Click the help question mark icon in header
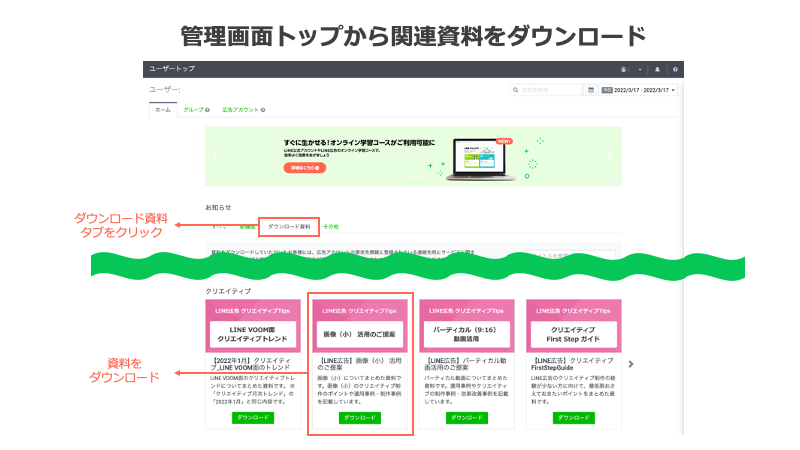 (675, 69)
